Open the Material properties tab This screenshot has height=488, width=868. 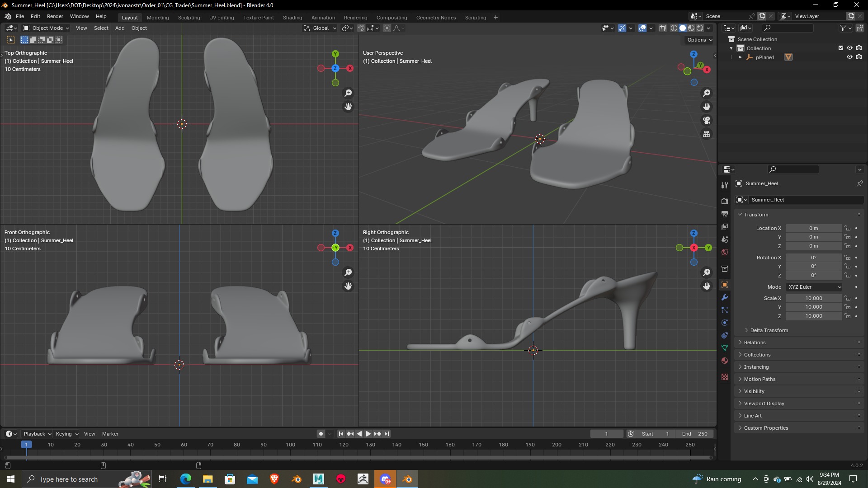[x=725, y=361]
